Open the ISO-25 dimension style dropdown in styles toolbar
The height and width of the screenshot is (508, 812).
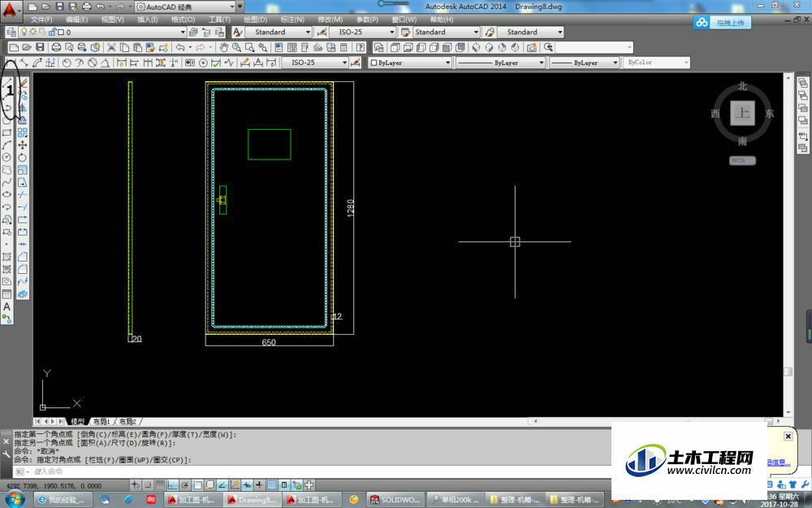pyautogui.click(x=392, y=33)
